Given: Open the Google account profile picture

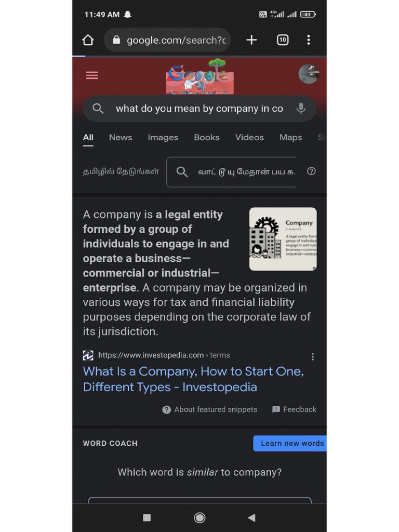Looking at the screenshot, I should coord(309,74).
